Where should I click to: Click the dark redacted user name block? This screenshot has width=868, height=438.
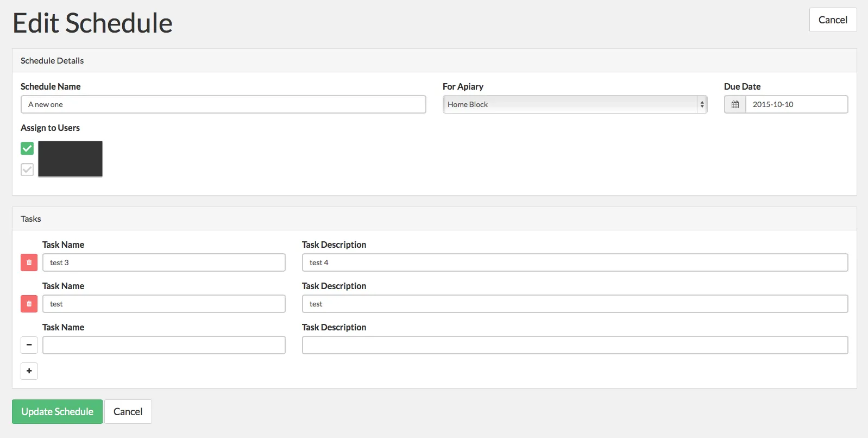click(70, 159)
